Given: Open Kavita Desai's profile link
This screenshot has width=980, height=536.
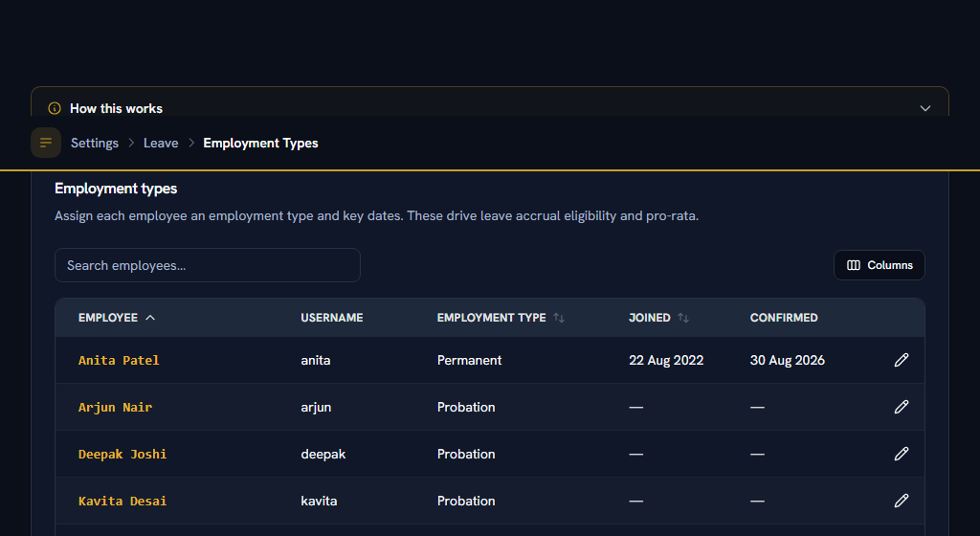Looking at the screenshot, I should click(x=122, y=501).
